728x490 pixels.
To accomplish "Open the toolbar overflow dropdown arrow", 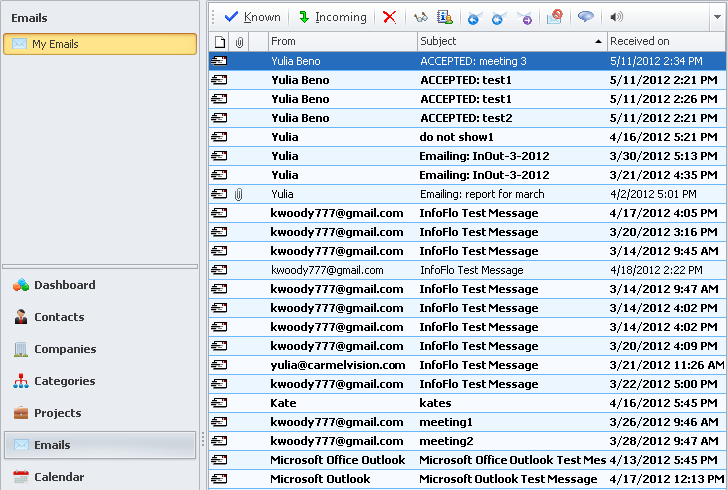I will click(717, 17).
